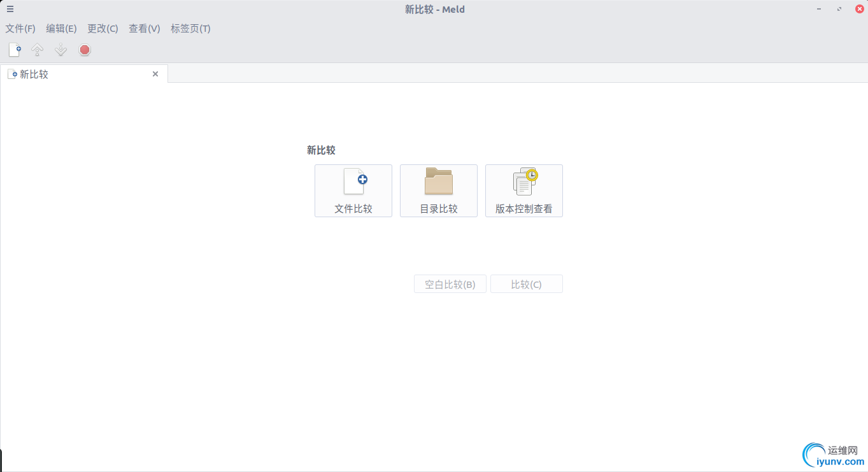
Task: Minimize the Meld window
Action: click(819, 9)
